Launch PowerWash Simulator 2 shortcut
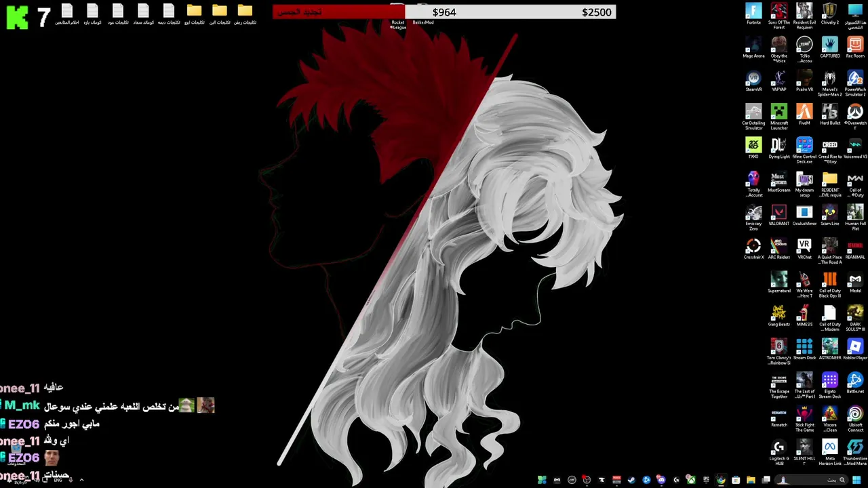This screenshot has width=868, height=488. 855,83
